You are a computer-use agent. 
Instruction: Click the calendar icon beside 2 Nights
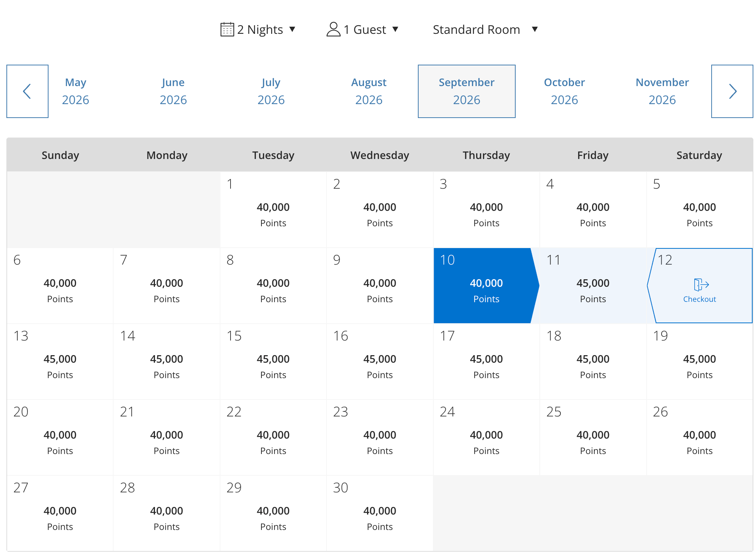227,29
